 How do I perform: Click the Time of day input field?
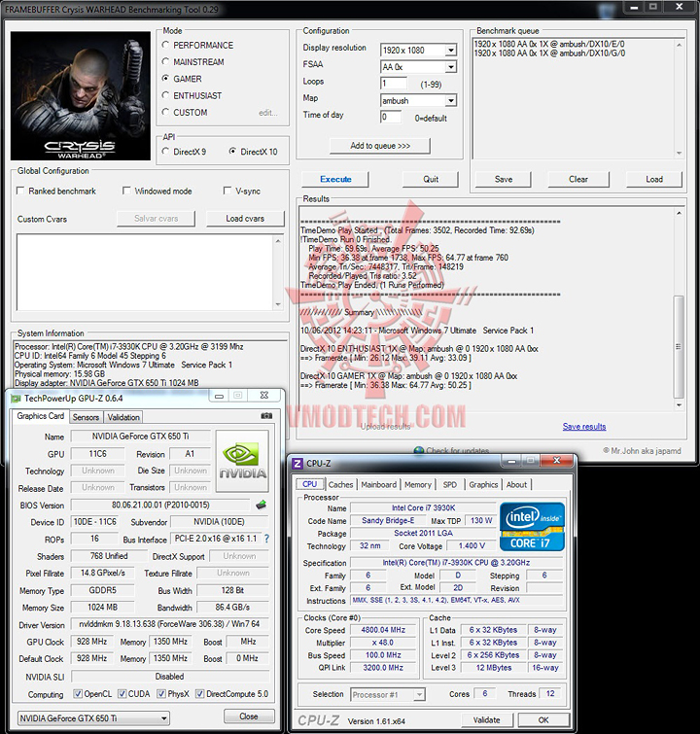[391, 117]
